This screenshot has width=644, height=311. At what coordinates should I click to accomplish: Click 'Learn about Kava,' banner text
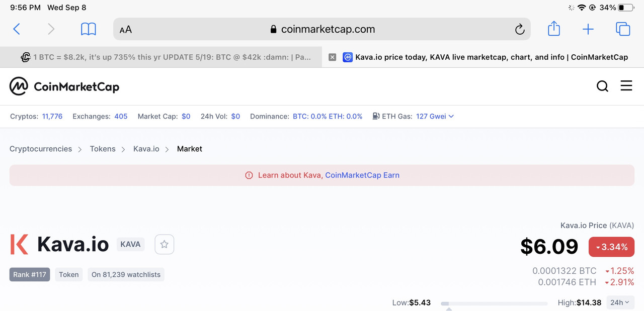(x=290, y=175)
